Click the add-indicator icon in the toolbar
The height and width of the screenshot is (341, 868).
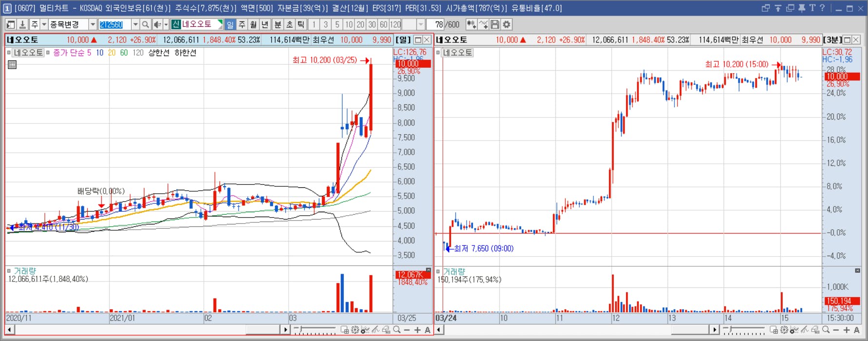(x=471, y=24)
